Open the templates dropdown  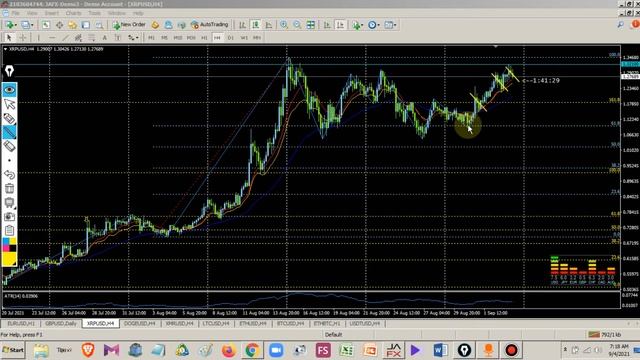390,25
